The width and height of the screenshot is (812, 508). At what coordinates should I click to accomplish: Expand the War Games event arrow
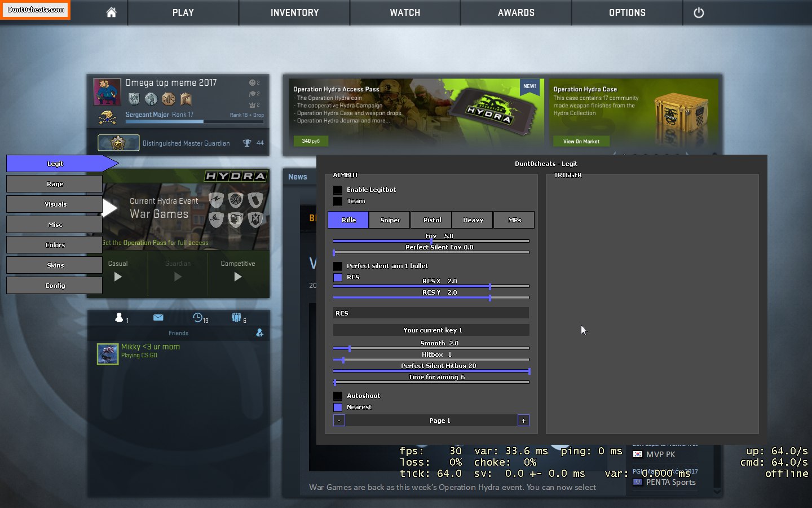109,208
